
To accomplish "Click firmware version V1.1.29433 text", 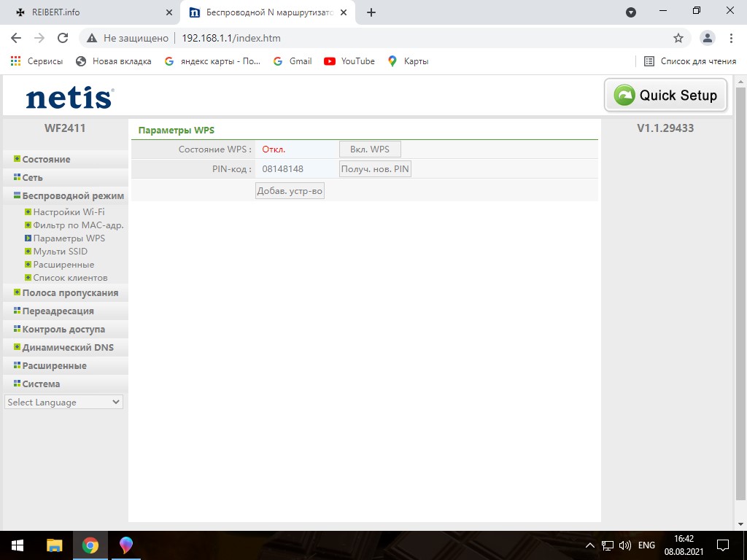I will coord(665,128).
